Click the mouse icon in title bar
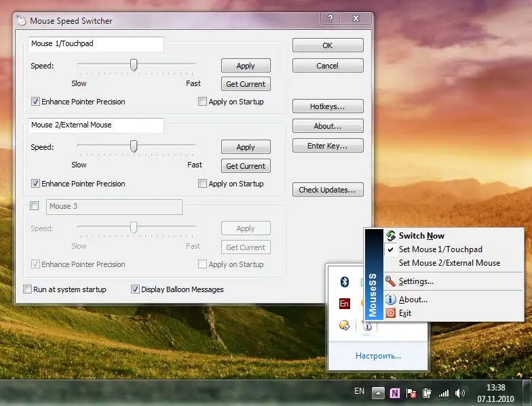Image resolution: width=532 pixels, height=406 pixels. point(22,20)
